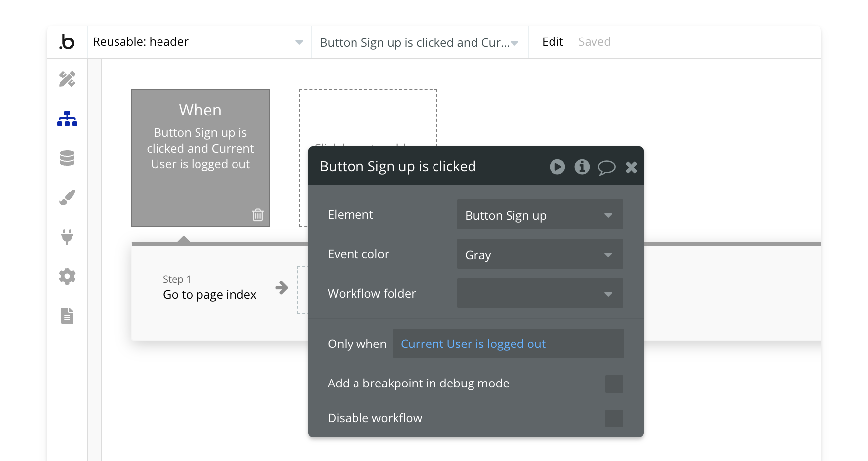
Task: Delete the When event using the trash icon
Action: [257, 216]
